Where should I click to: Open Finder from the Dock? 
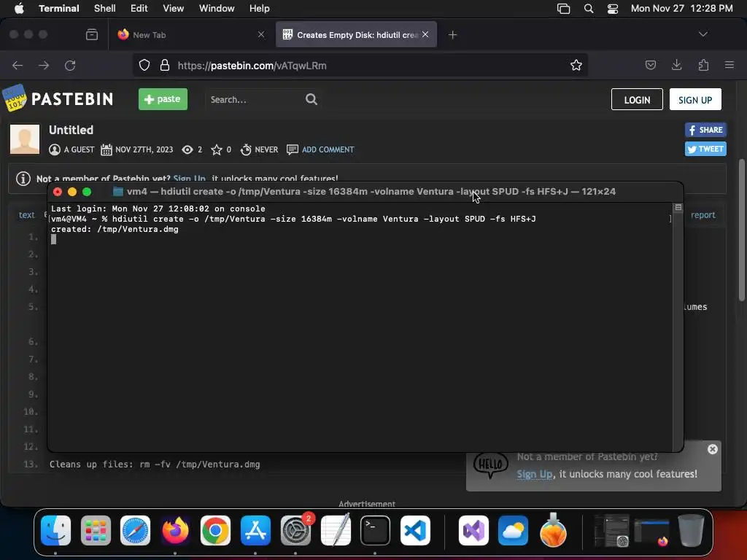click(x=55, y=530)
